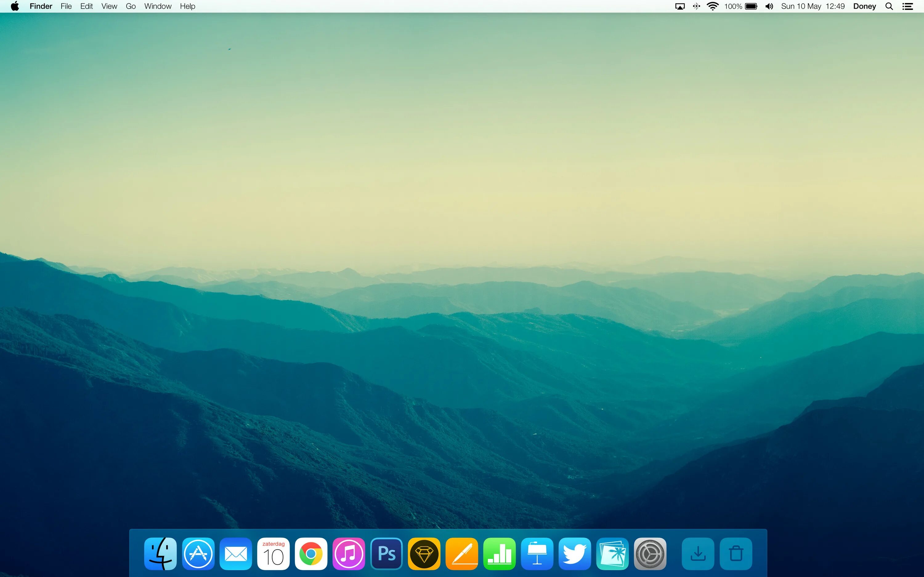
Task: Expand the Wi-Fi status menu
Action: click(x=712, y=6)
